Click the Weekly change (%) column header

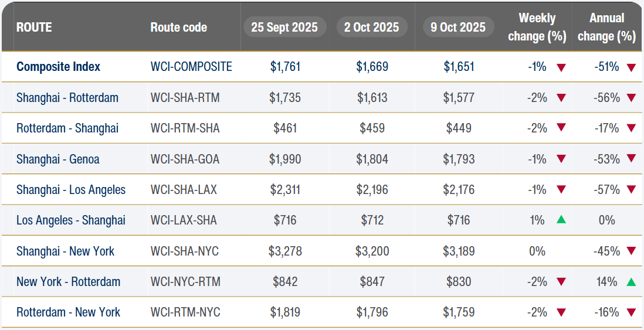click(537, 27)
